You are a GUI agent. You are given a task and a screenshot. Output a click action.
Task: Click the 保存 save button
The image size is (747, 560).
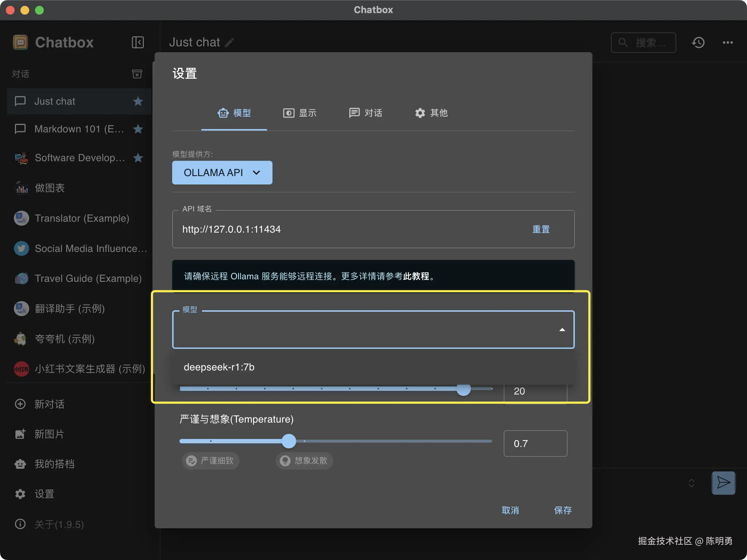562,510
